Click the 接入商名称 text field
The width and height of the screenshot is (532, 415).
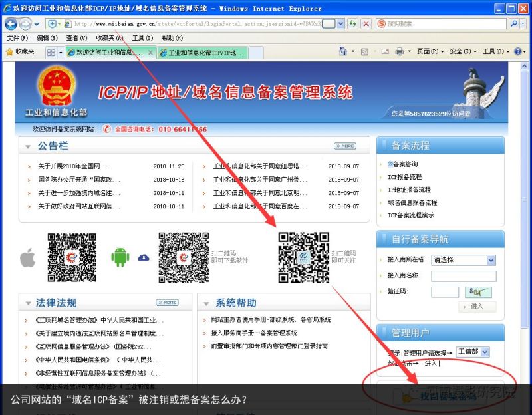point(464,276)
